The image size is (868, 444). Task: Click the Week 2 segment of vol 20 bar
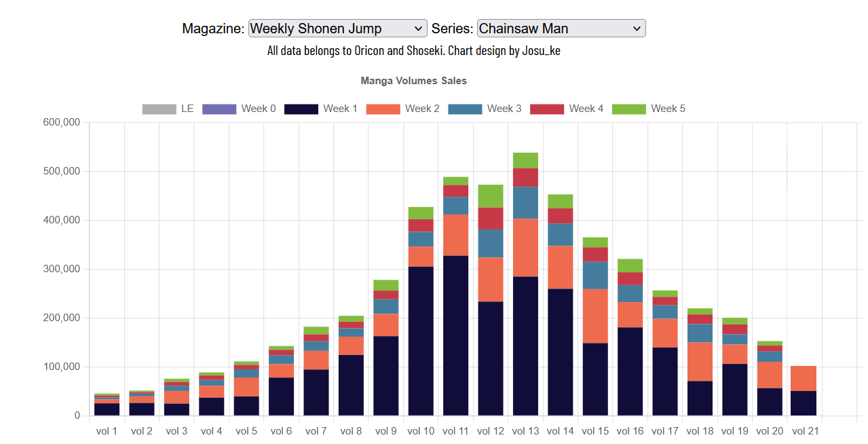click(x=769, y=375)
